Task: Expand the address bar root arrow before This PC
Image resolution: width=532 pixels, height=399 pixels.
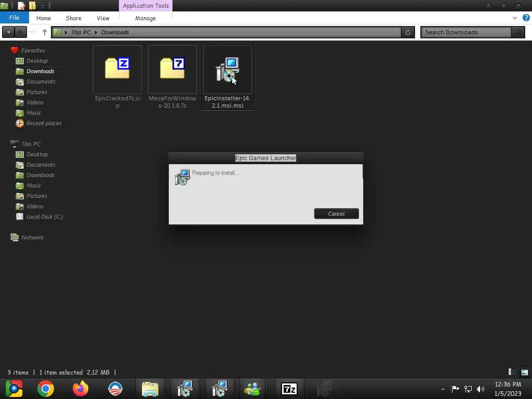Action: click(66, 33)
